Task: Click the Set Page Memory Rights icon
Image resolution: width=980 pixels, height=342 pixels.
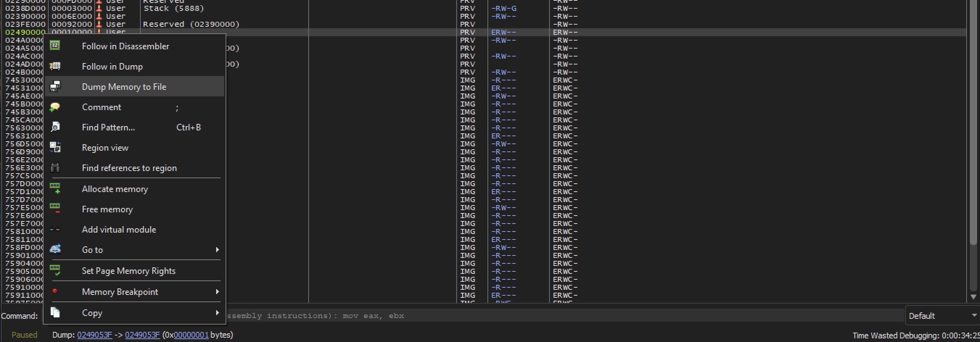Action: point(55,270)
